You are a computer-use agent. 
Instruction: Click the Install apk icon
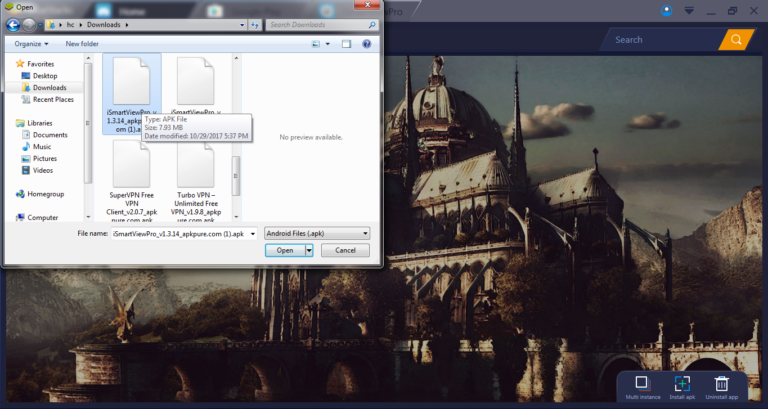coord(682,384)
